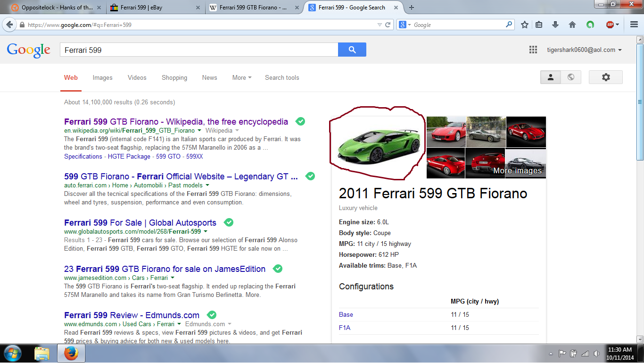Select the News search tab
Image resolution: width=644 pixels, height=363 pixels.
pyautogui.click(x=210, y=77)
